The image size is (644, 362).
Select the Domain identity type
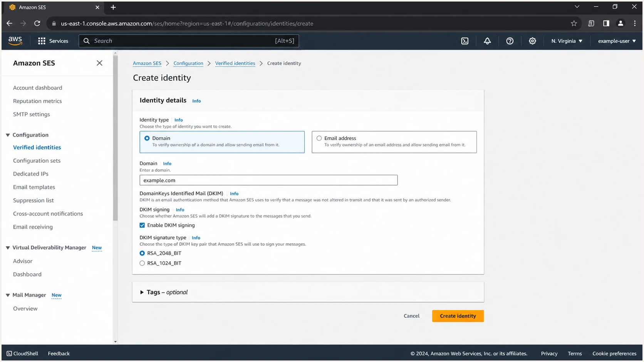[x=222, y=142]
